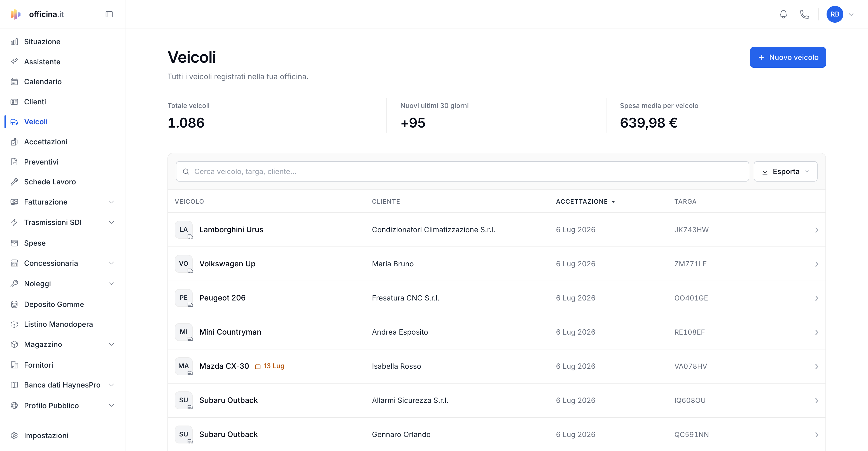Click the Deposito Gomme stack icon
This screenshot has width=868, height=451.
pyautogui.click(x=14, y=304)
